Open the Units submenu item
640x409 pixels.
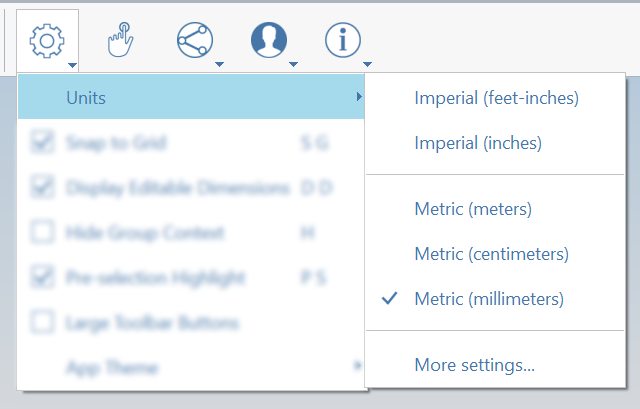coord(190,97)
